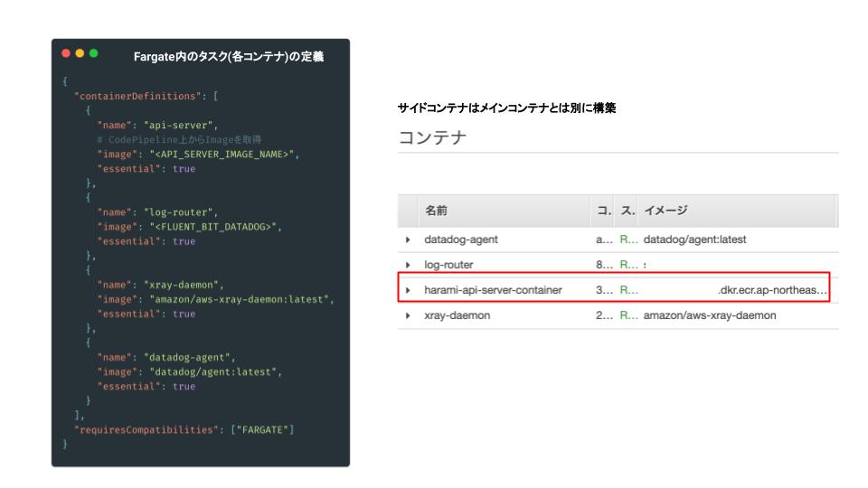Click the <API_SERVER_IMAGE_NAME> value in code
Screen dimensions: 868x488
pyautogui.click(x=223, y=155)
